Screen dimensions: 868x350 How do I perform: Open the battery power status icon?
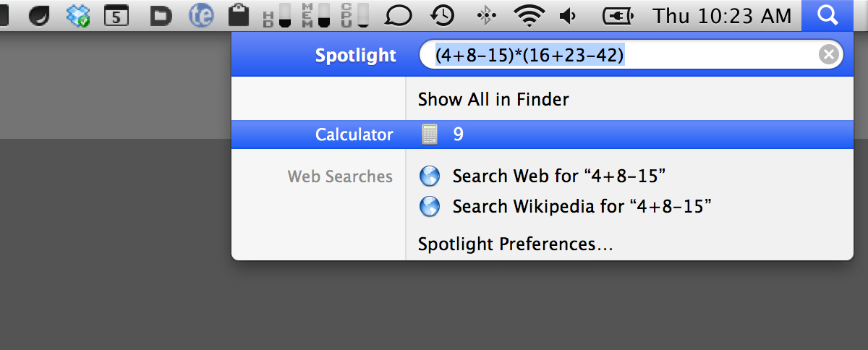point(617,15)
